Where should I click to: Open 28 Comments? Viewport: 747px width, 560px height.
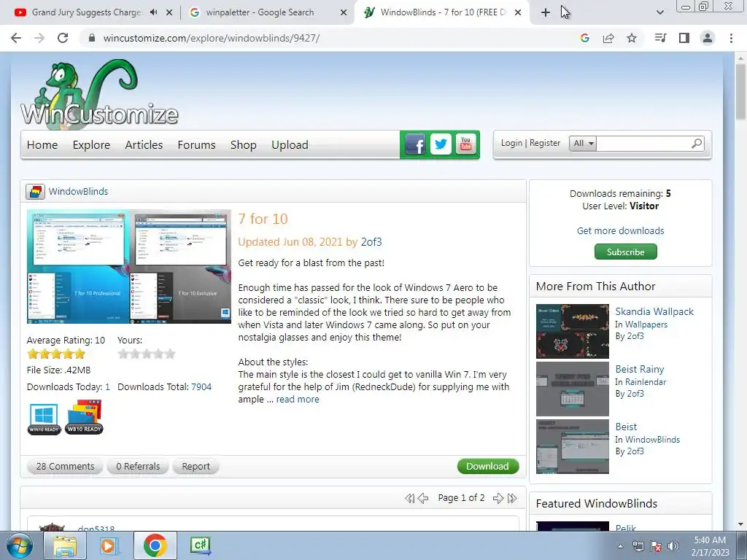coord(65,466)
